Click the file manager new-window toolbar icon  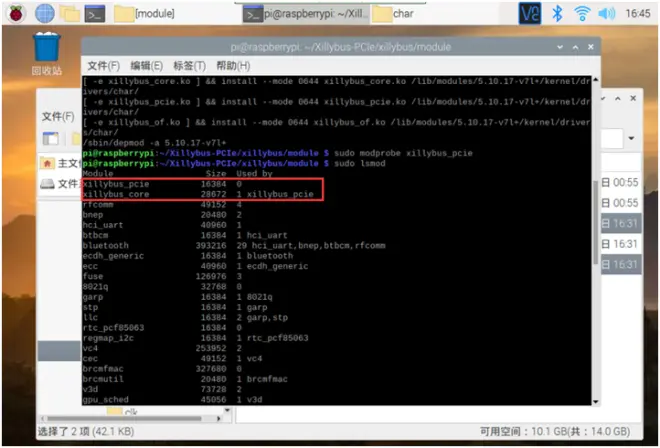pyautogui.click(x=51, y=138)
